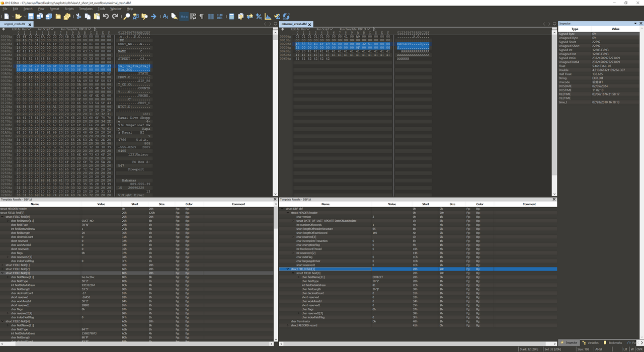Open the Templates menu
Image resolution: width=644 pixels, height=352 pixels.
86,9
